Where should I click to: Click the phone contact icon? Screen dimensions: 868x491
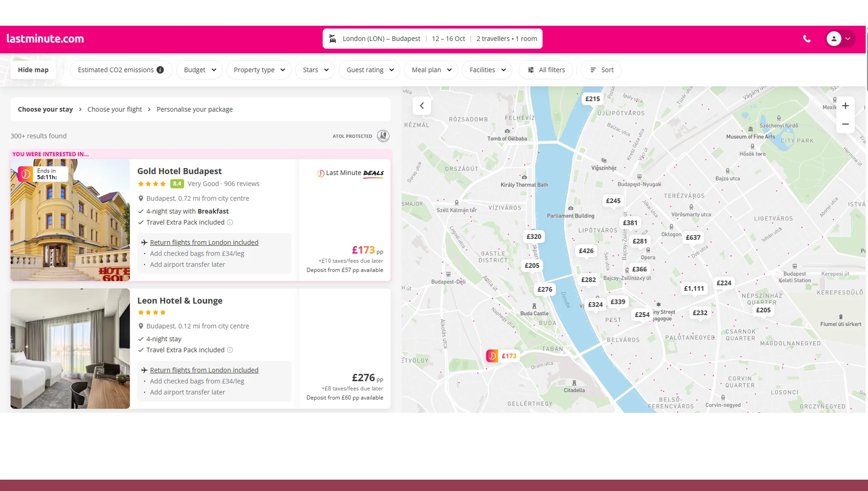[806, 39]
